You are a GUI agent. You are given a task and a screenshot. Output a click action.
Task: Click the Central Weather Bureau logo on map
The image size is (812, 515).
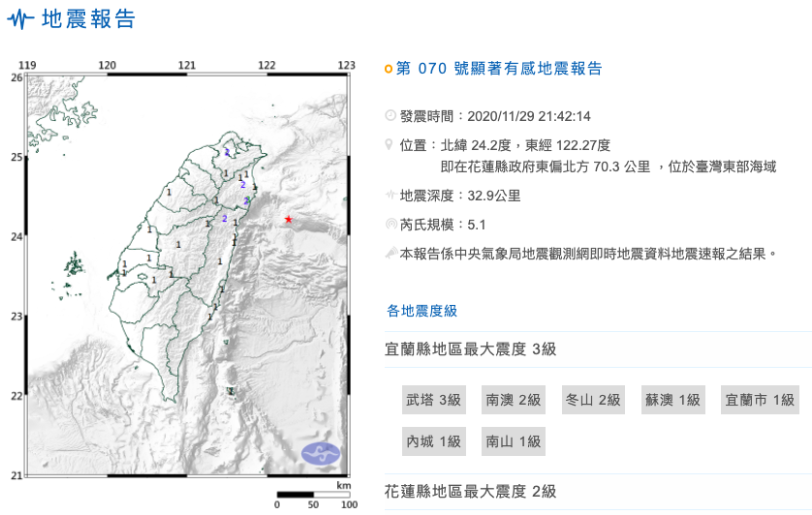[321, 454]
